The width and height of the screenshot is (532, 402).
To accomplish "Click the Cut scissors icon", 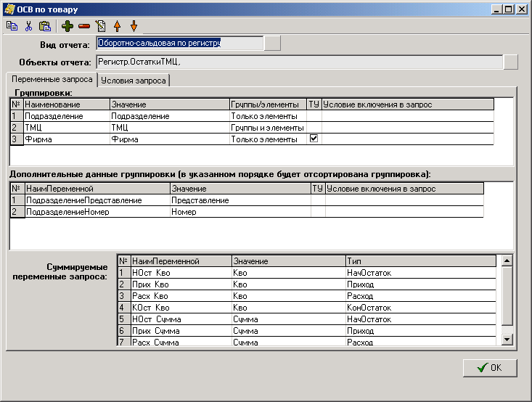I will [x=28, y=26].
